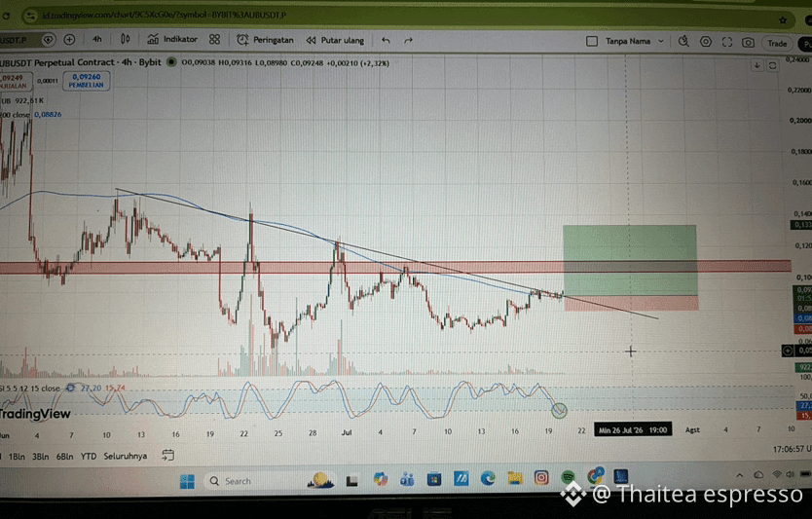Click the volume value 922,61 K

29,100
